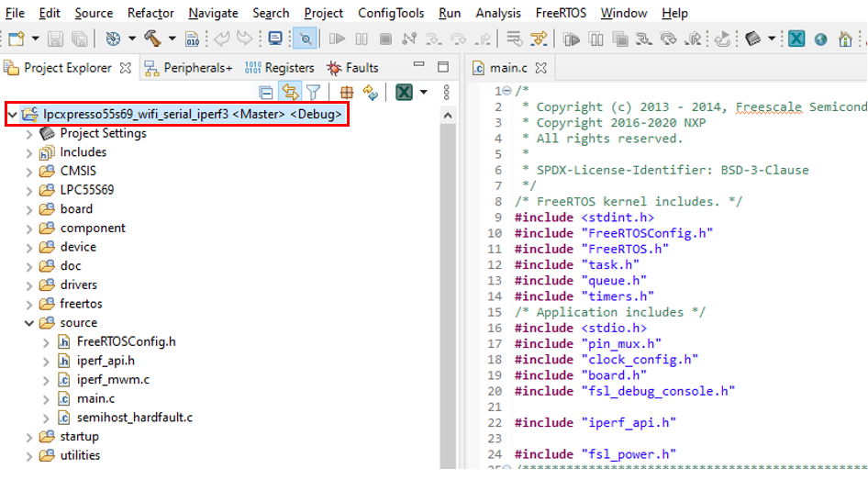The width and height of the screenshot is (868, 480).
Task: Open the Refactor menu
Action: [x=150, y=13]
